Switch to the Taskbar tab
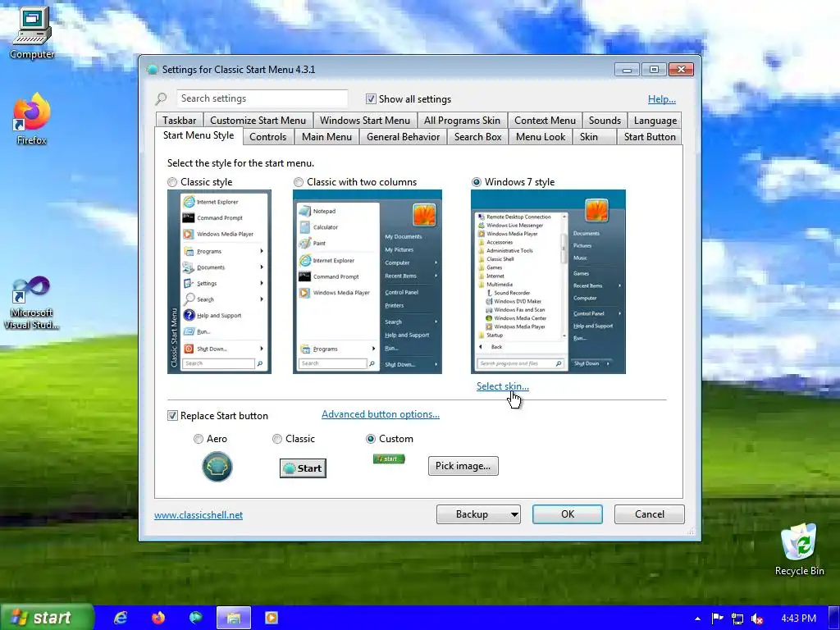The image size is (840, 630). tap(180, 121)
